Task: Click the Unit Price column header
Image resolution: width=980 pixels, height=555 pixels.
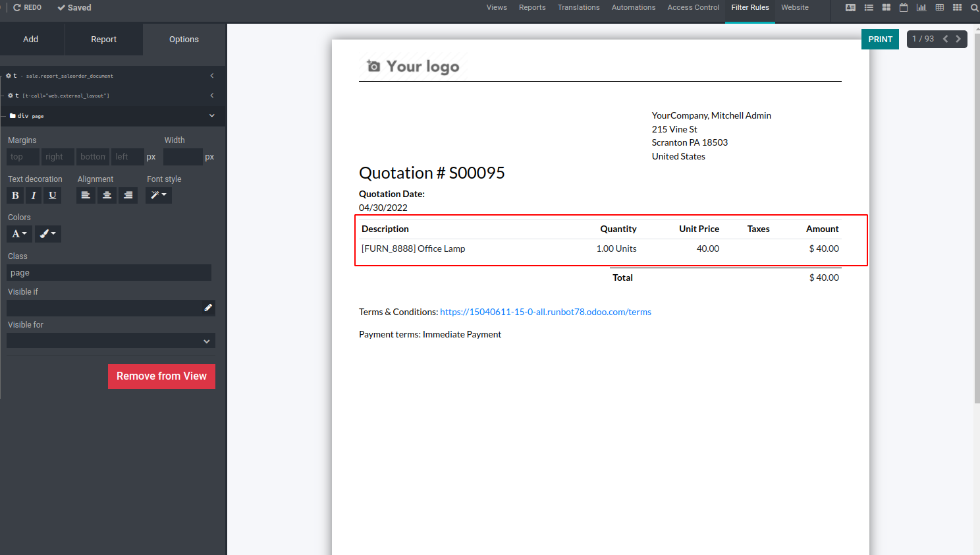Action: point(699,229)
